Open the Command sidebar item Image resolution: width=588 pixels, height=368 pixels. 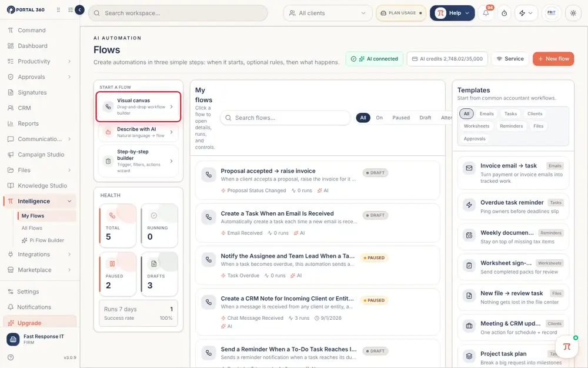32,31
